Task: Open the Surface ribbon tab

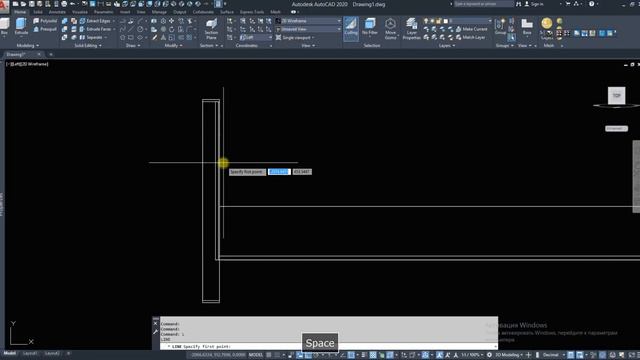Action: point(227,12)
